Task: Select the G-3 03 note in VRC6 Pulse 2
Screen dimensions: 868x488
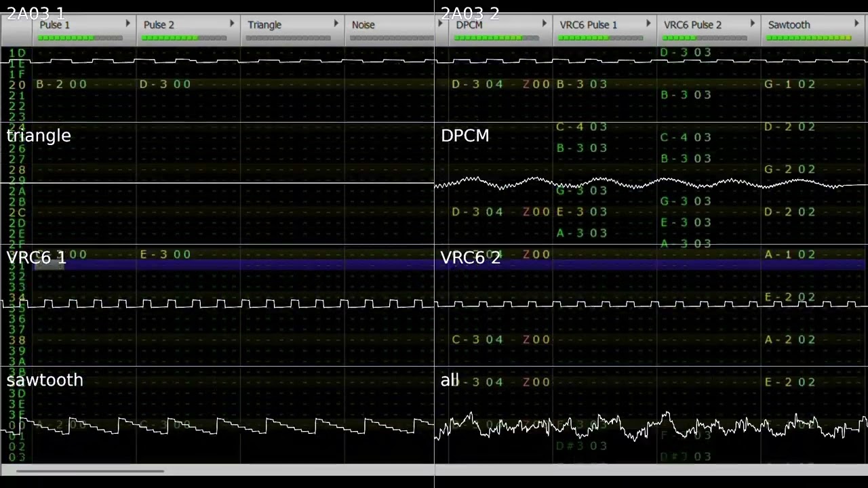Action: point(686,201)
